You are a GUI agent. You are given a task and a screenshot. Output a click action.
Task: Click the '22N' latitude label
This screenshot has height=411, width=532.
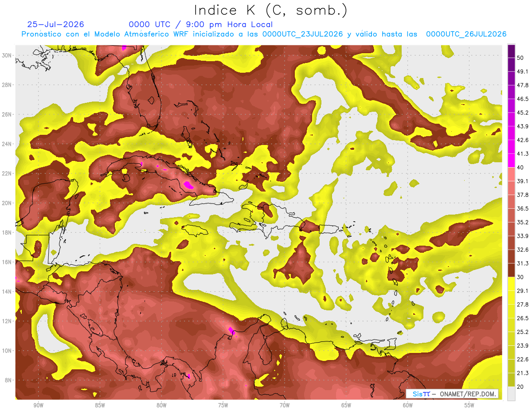[8, 173]
